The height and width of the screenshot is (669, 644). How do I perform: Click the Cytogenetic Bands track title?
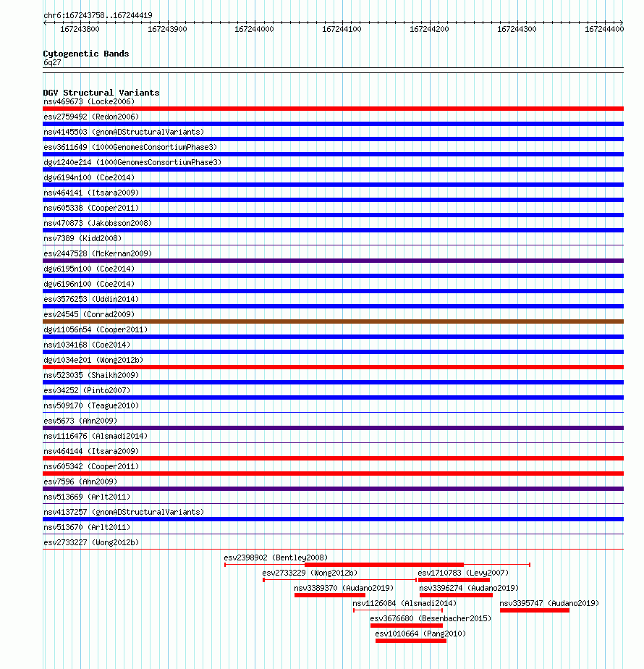point(85,54)
